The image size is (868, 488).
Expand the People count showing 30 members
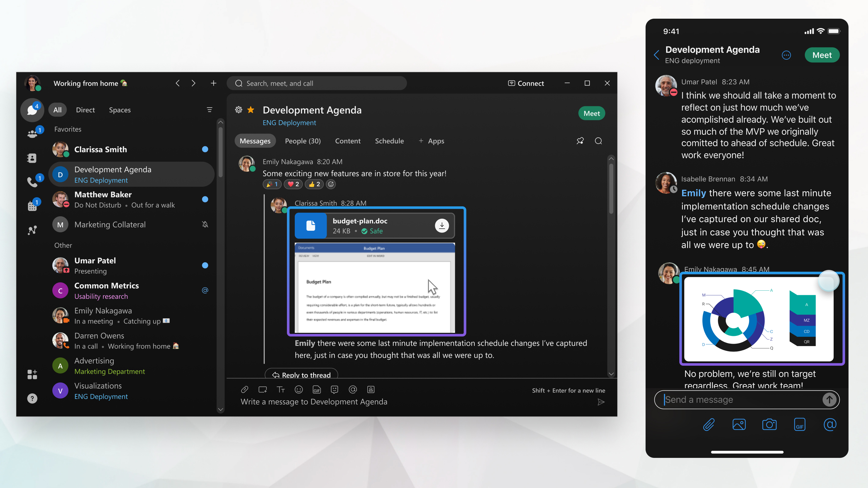(x=302, y=141)
